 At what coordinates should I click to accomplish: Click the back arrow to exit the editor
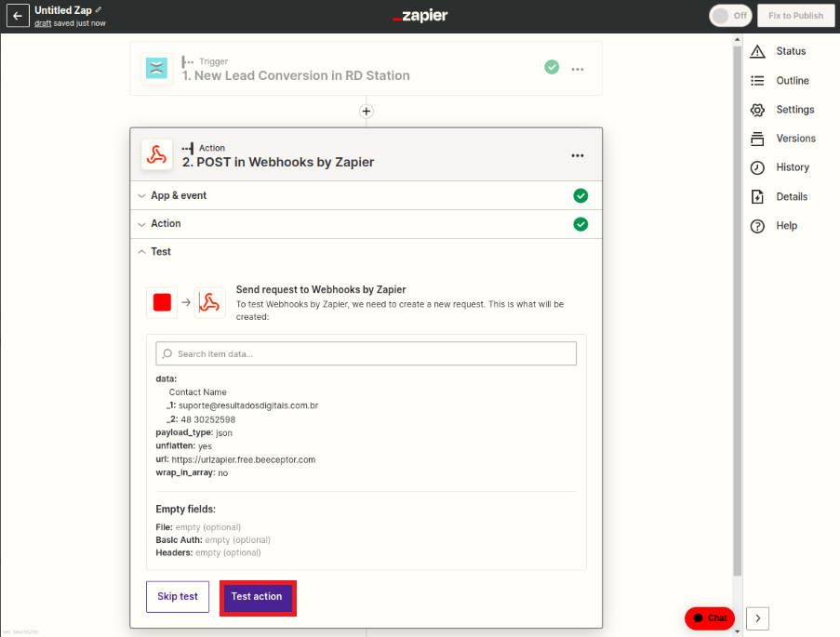pos(18,16)
